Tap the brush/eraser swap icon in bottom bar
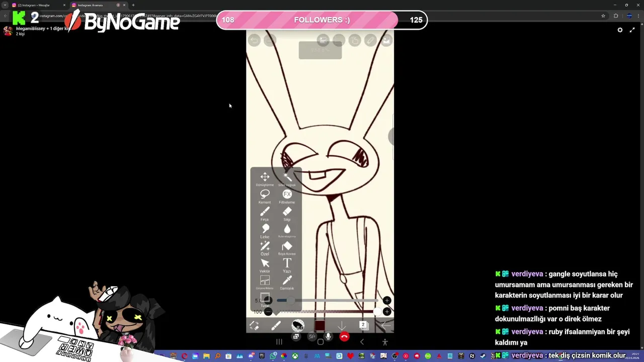The image size is (644, 362). pyautogui.click(x=254, y=326)
